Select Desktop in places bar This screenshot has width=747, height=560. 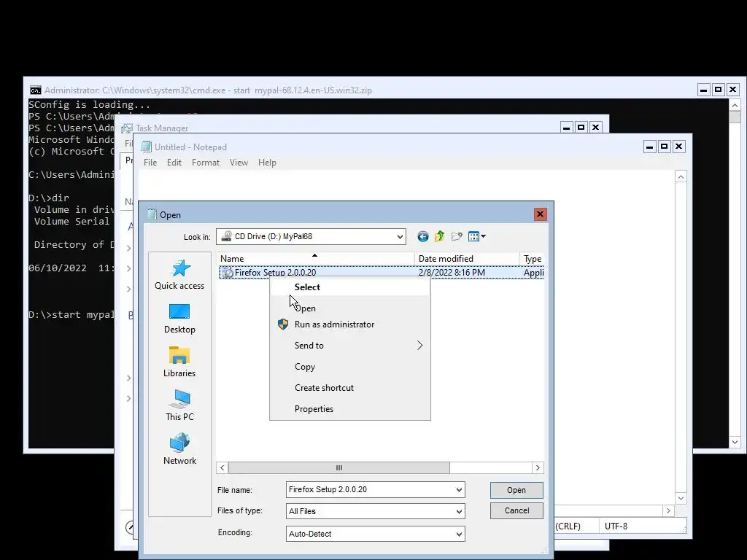tap(179, 319)
